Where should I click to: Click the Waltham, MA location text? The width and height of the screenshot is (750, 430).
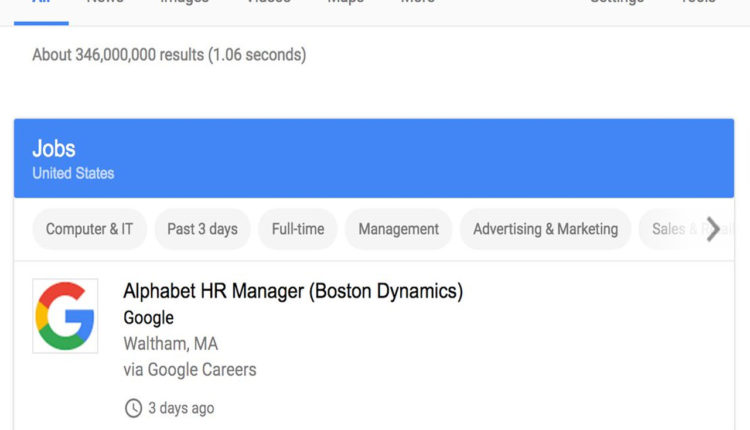[x=171, y=344]
